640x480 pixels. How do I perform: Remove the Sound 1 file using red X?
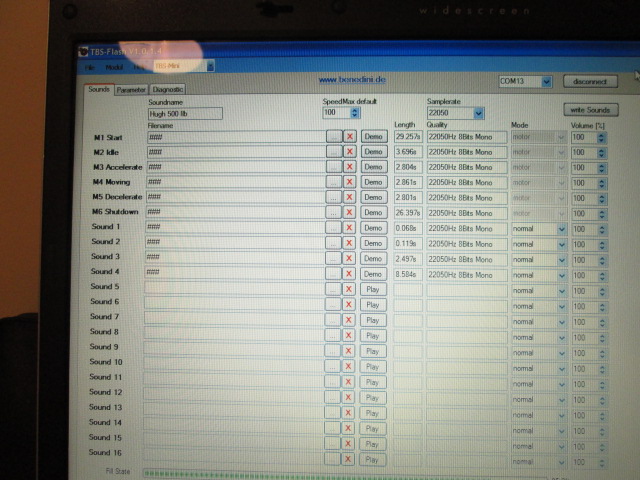[x=349, y=228]
